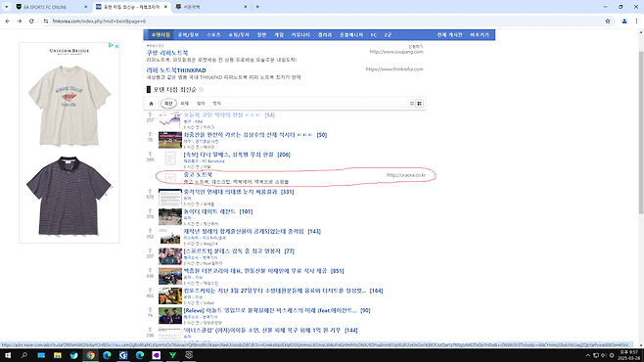644x362 pixels.
Task: View site information icon in address bar
Action: 46,21
